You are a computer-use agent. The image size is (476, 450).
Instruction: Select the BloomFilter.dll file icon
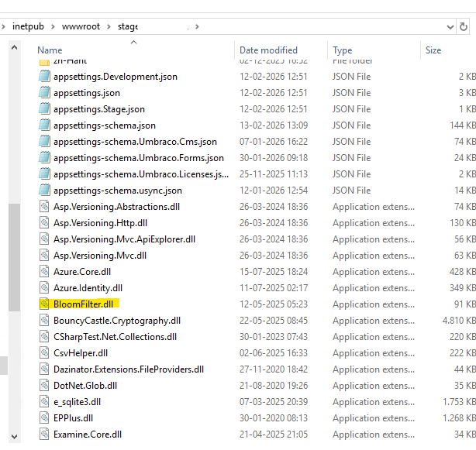click(44, 304)
